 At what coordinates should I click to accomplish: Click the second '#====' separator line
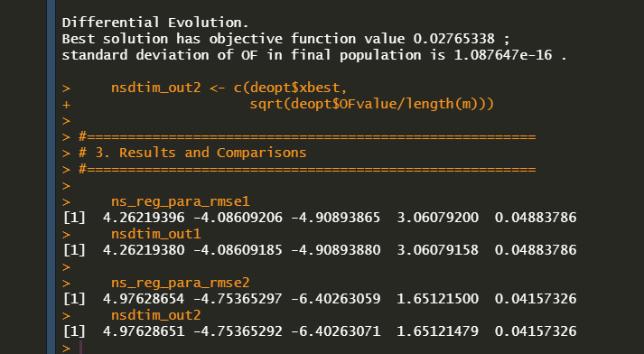307,169
